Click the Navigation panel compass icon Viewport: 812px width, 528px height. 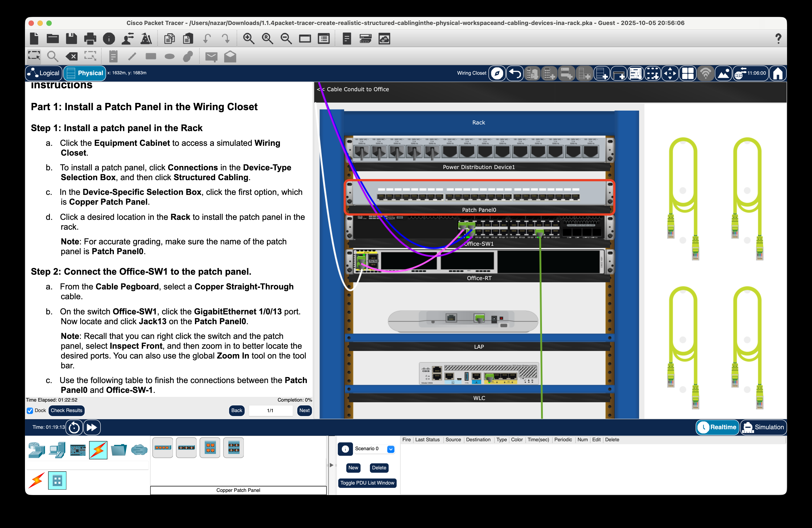497,73
